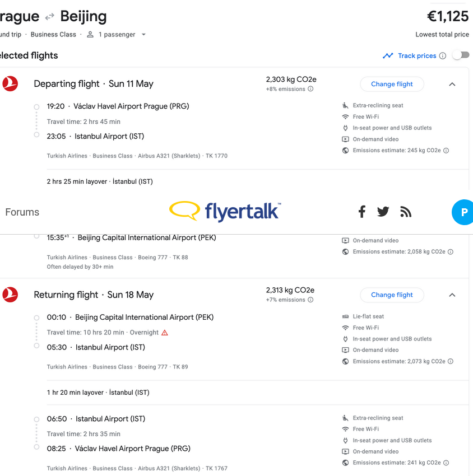Click the Twitter bird icon
The image size is (473, 476).
(383, 212)
